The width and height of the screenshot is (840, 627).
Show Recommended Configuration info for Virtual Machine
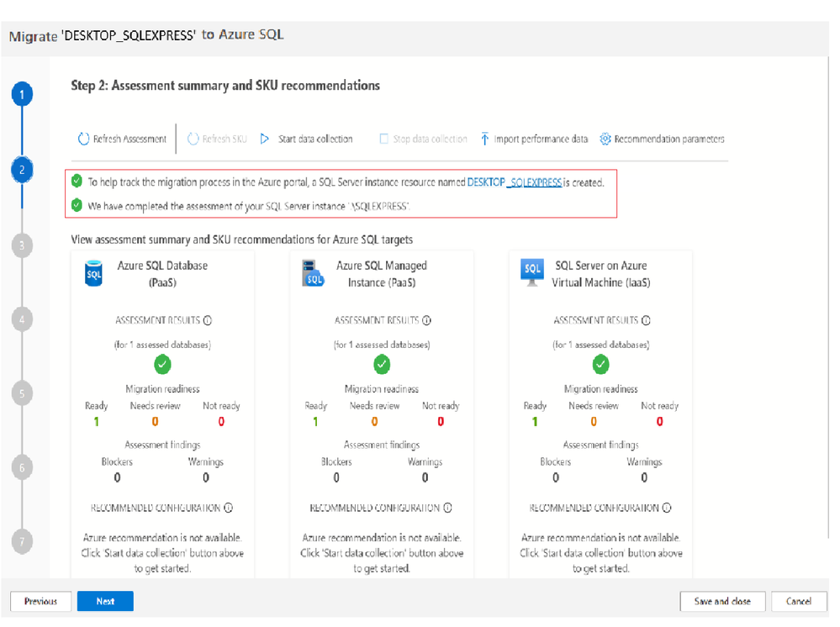click(x=667, y=508)
